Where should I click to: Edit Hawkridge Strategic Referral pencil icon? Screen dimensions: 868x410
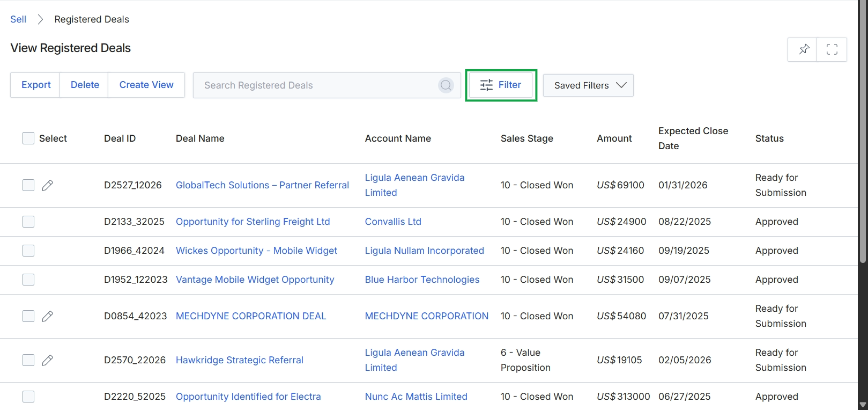pos(48,360)
